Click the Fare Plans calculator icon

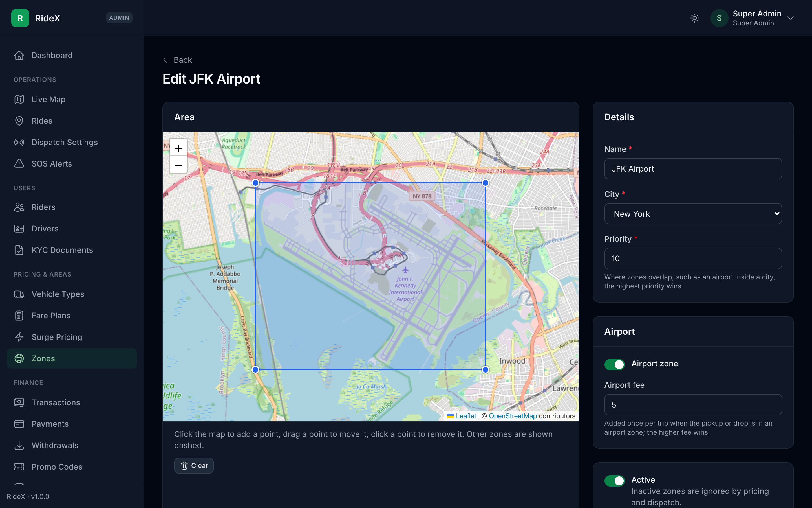19,316
